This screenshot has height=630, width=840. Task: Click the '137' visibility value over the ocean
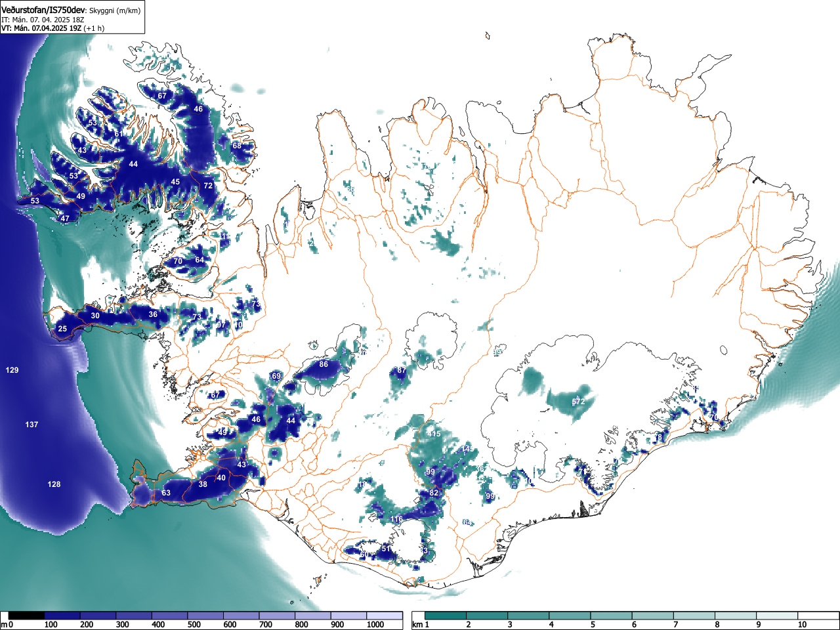[31, 425]
